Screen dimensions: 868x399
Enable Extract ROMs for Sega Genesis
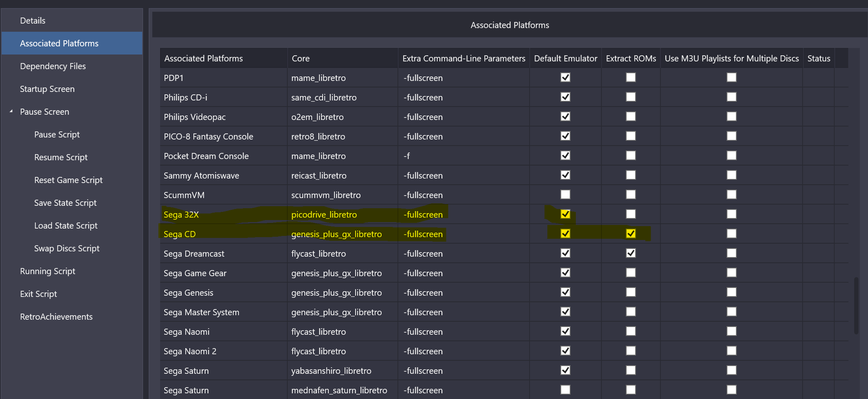pos(631,292)
